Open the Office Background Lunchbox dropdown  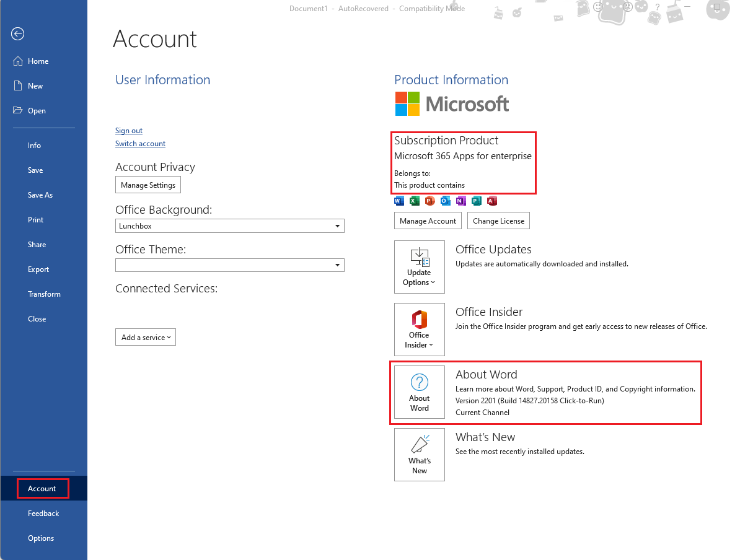pyautogui.click(x=230, y=226)
